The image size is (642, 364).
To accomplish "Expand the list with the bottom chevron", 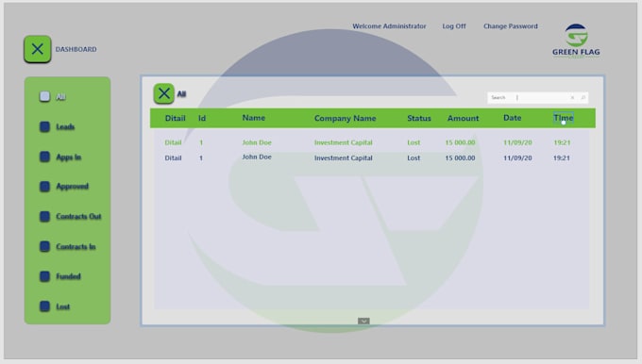I will click(363, 321).
